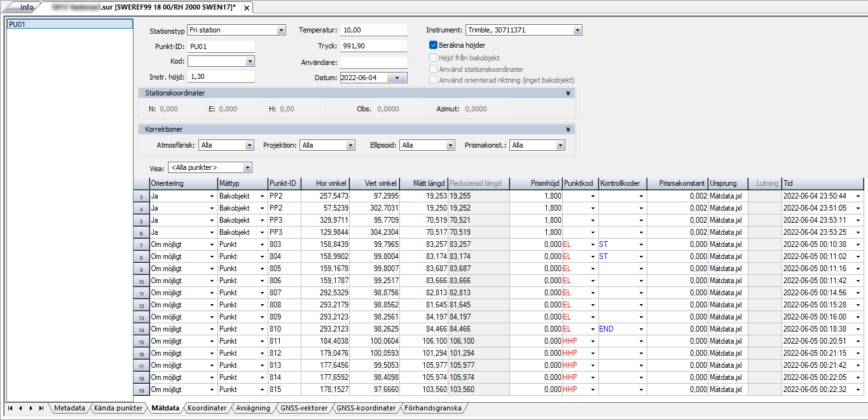This screenshot has width=868, height=420.
Task: Uncheck the Beräkna höjder checkbox
Action: point(434,45)
